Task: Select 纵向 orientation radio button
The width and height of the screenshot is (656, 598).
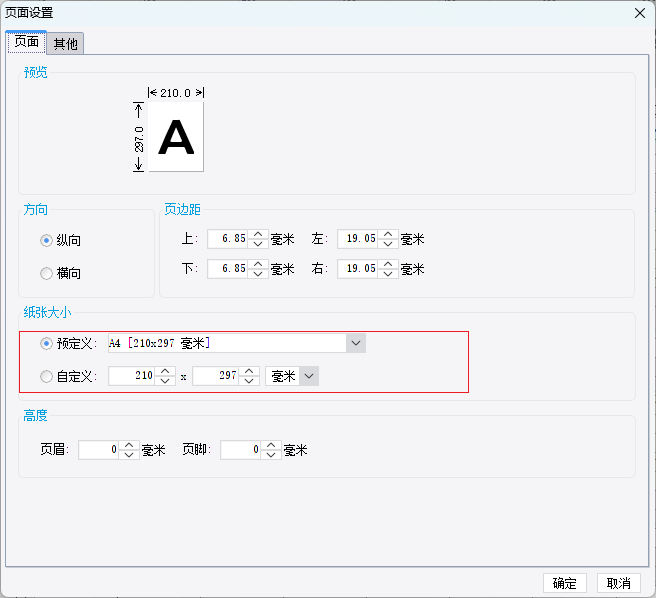Action: coord(46,241)
